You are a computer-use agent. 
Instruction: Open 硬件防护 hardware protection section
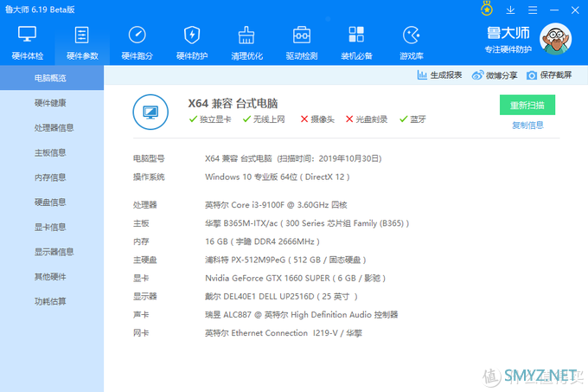point(192,43)
